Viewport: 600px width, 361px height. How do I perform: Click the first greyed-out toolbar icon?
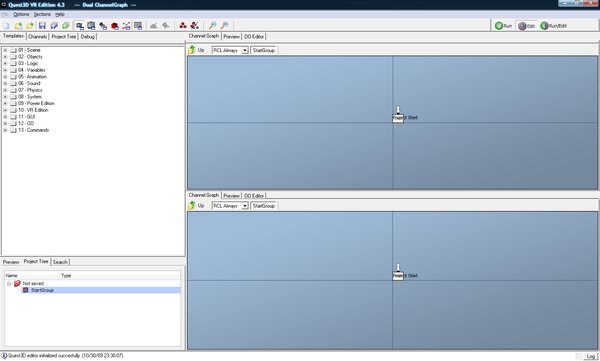pos(154,26)
